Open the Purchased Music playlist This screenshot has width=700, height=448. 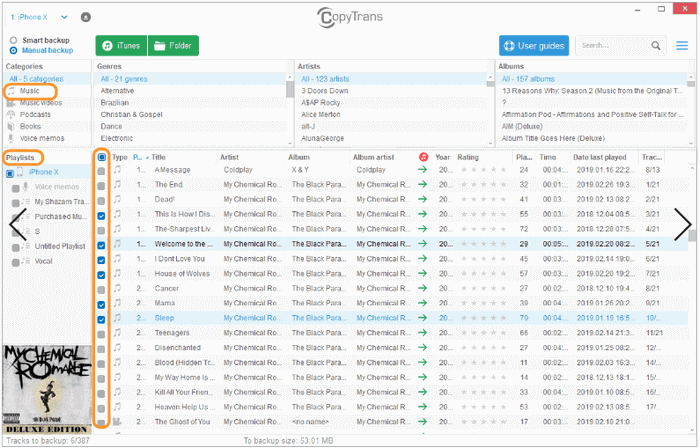[x=60, y=216]
